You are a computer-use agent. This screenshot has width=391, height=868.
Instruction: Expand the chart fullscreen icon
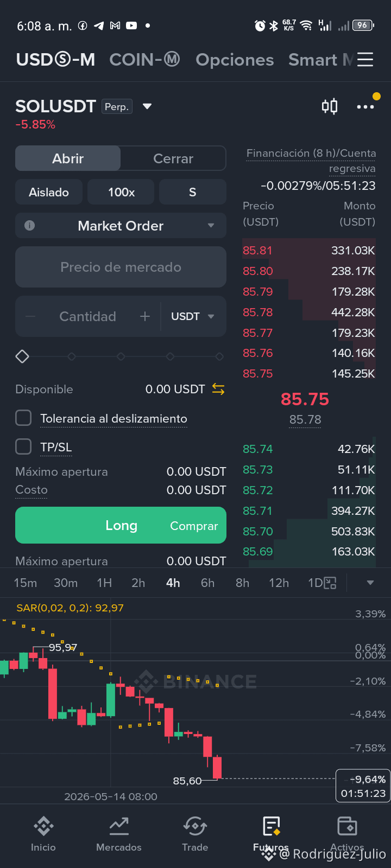[330, 583]
